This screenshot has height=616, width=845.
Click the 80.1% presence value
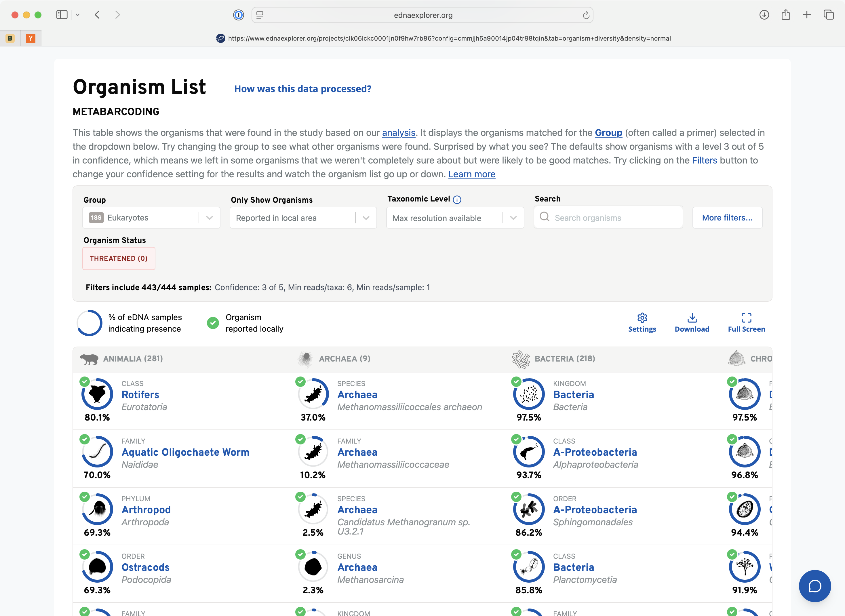tap(97, 417)
